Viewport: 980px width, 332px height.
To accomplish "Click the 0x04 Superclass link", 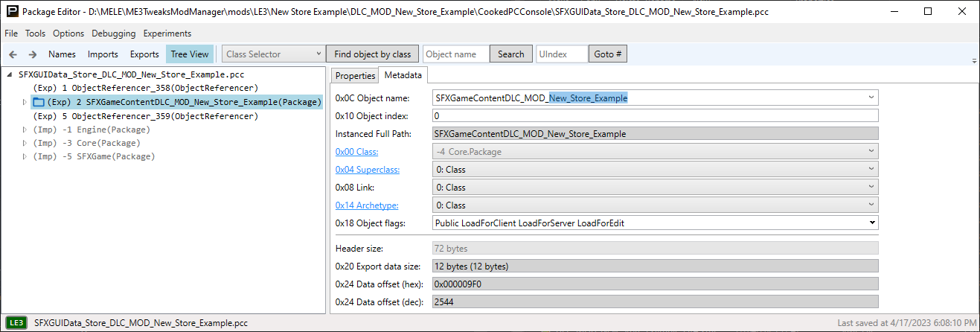I will (368, 170).
